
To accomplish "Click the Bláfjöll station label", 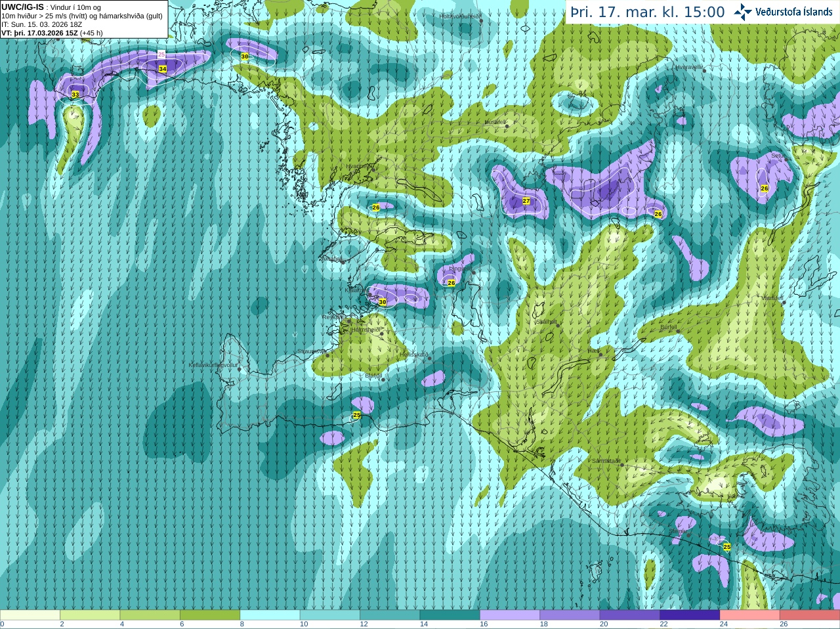I will click(373, 376).
